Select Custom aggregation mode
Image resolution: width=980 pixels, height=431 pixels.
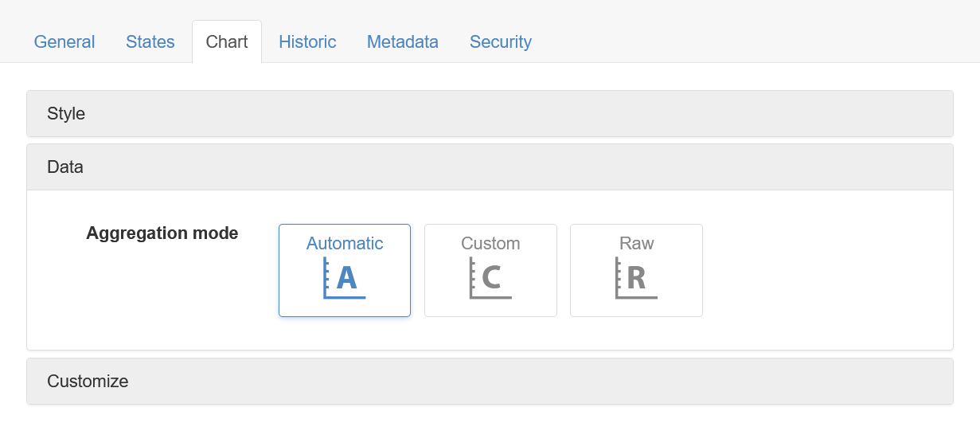click(x=490, y=270)
